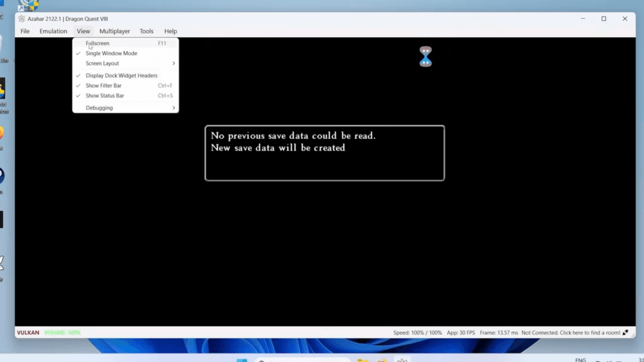Close the open View menu
Image resolution: width=644 pixels, height=362 pixels.
[x=84, y=31]
